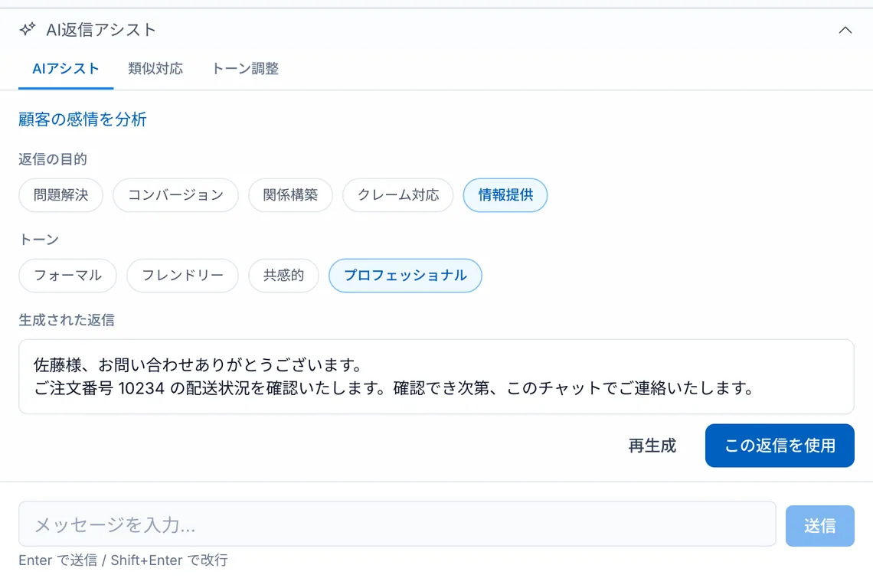Click the この返信を使用 button
Viewport: 873px width, 588px height.
click(780, 446)
